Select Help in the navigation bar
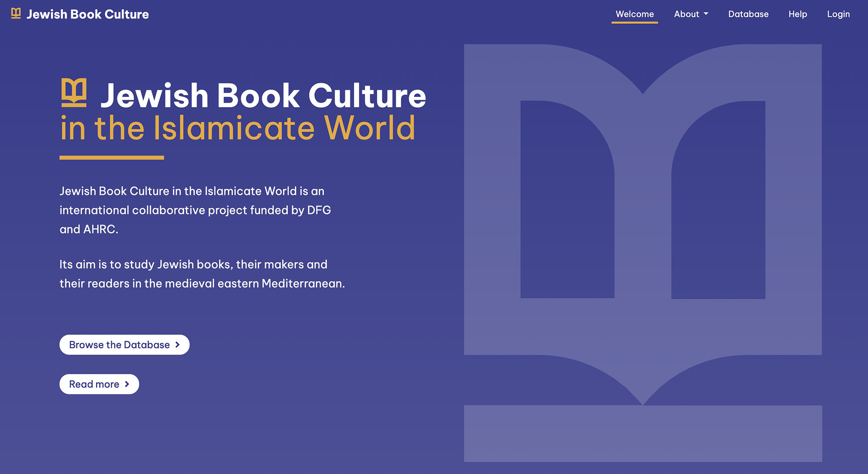 coord(798,13)
